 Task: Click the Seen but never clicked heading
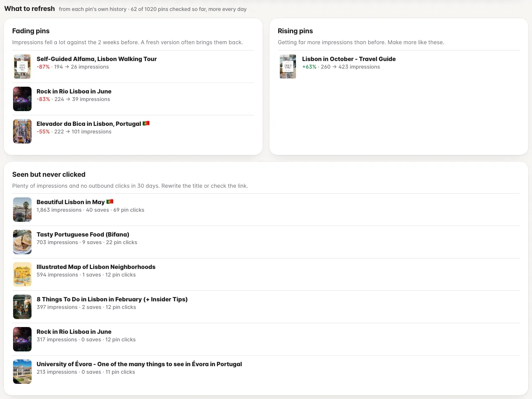click(49, 174)
